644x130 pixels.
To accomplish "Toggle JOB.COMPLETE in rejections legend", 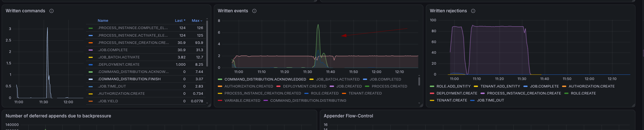I will click(544, 86).
